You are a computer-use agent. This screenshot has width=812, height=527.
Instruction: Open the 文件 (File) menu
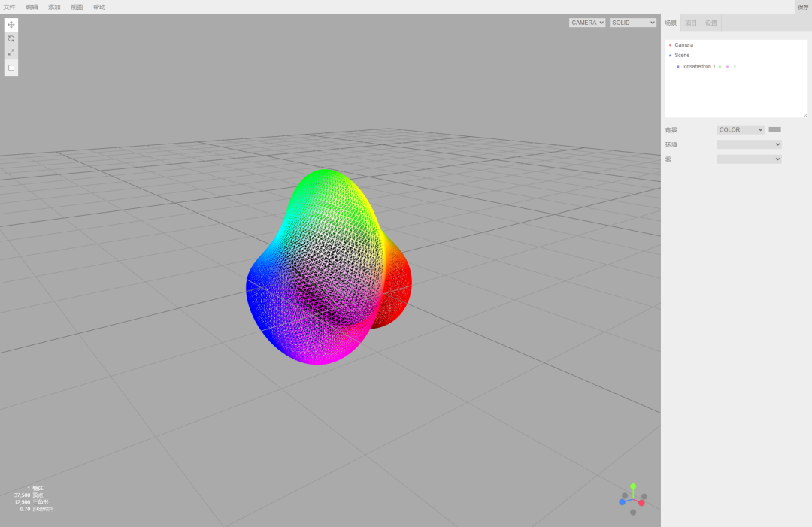click(9, 7)
